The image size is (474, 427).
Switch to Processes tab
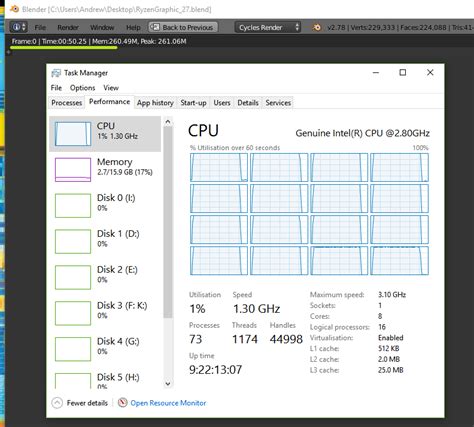point(67,103)
